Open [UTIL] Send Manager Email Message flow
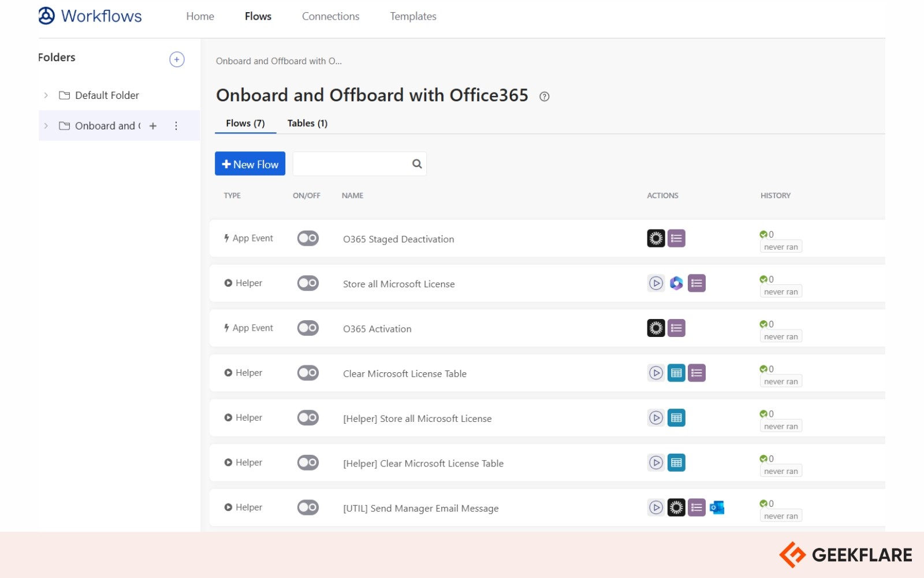The height and width of the screenshot is (578, 924). click(x=420, y=509)
